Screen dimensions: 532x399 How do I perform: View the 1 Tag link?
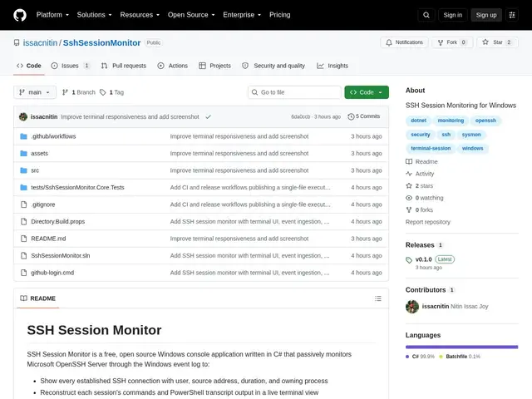pos(111,92)
